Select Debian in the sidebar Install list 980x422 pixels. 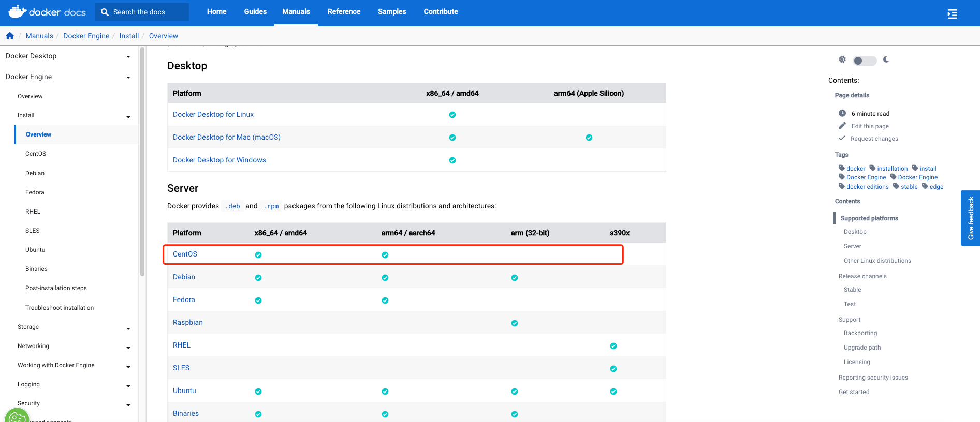pos(35,173)
